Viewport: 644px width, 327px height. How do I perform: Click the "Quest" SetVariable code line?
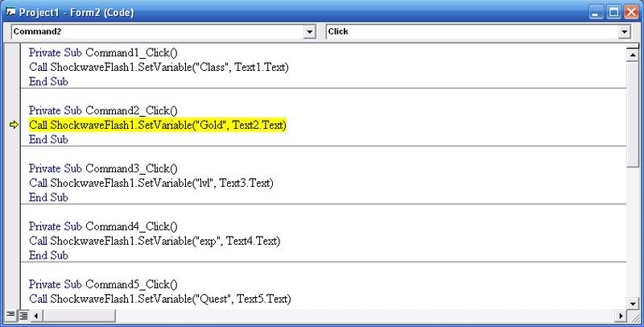159,299
